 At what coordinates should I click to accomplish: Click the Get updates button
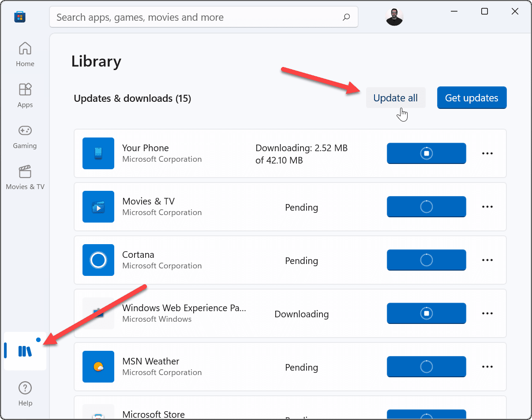[x=472, y=97]
